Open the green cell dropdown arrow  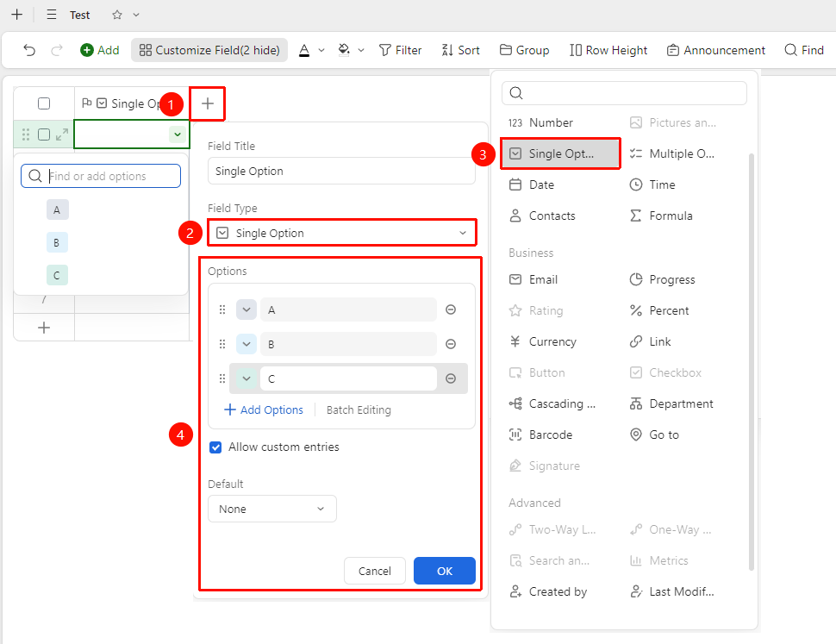coord(178,134)
